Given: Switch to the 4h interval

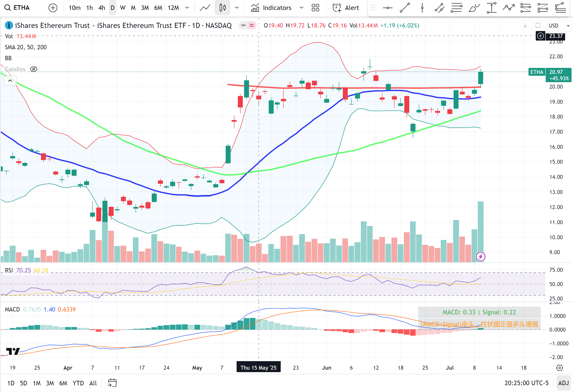Looking at the screenshot, I should coord(102,8).
